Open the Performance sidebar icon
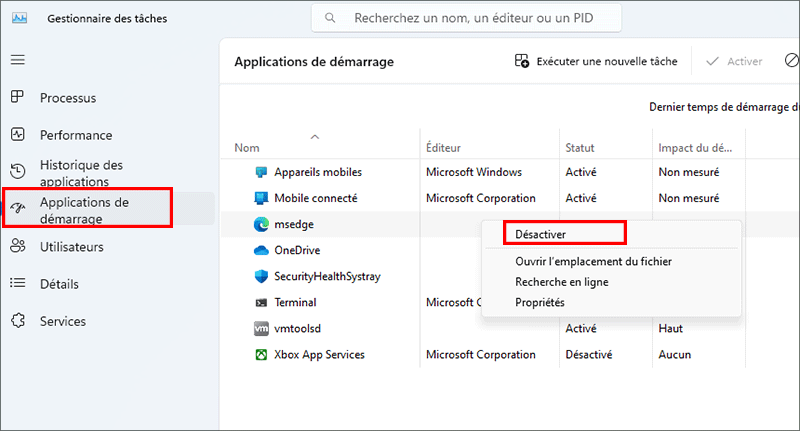The image size is (800, 431). [17, 135]
